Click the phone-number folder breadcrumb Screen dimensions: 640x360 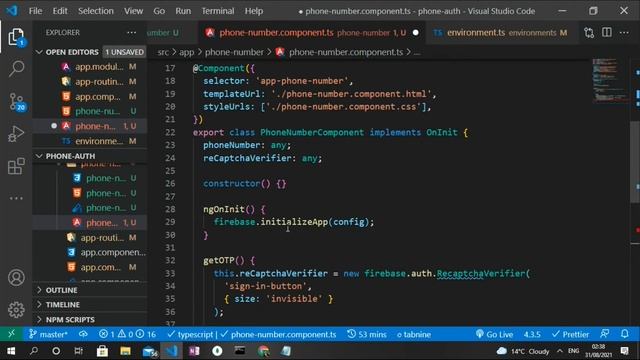pyautogui.click(x=234, y=52)
